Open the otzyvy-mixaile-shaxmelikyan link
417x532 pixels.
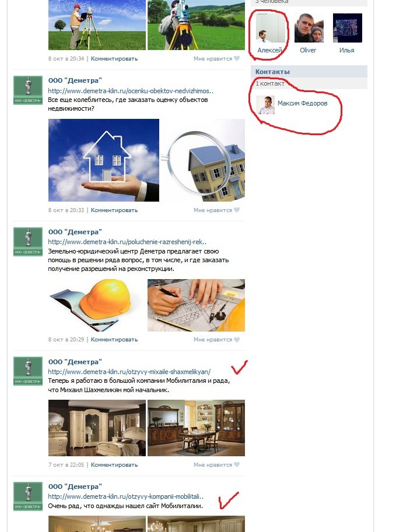129,372
